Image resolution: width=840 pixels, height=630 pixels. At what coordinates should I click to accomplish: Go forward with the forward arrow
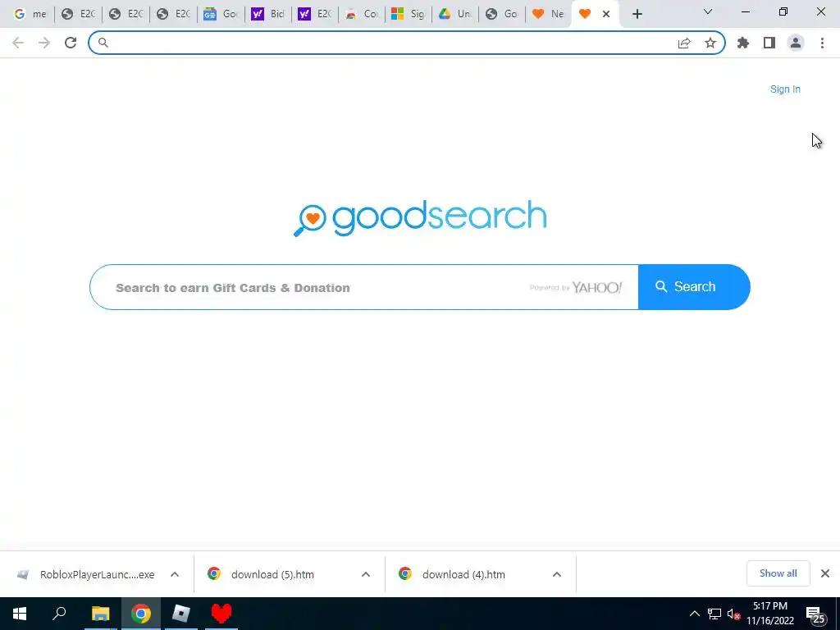point(44,43)
